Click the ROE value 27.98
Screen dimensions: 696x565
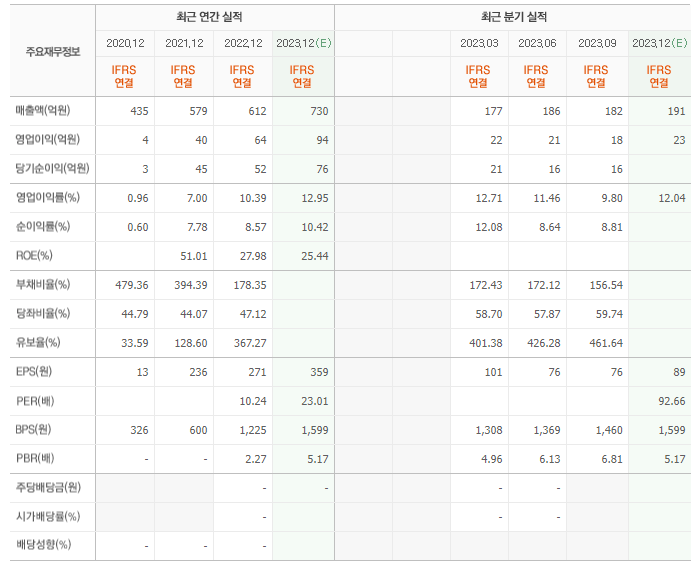[x=253, y=256]
